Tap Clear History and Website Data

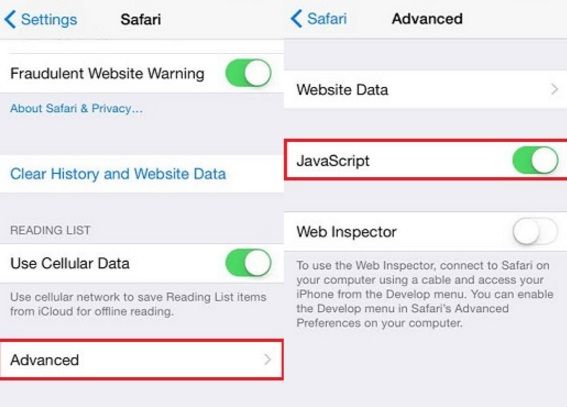(x=118, y=174)
